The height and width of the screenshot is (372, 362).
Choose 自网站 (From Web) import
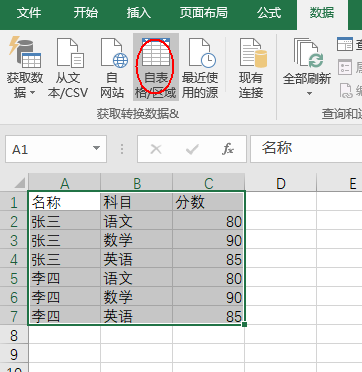112,67
